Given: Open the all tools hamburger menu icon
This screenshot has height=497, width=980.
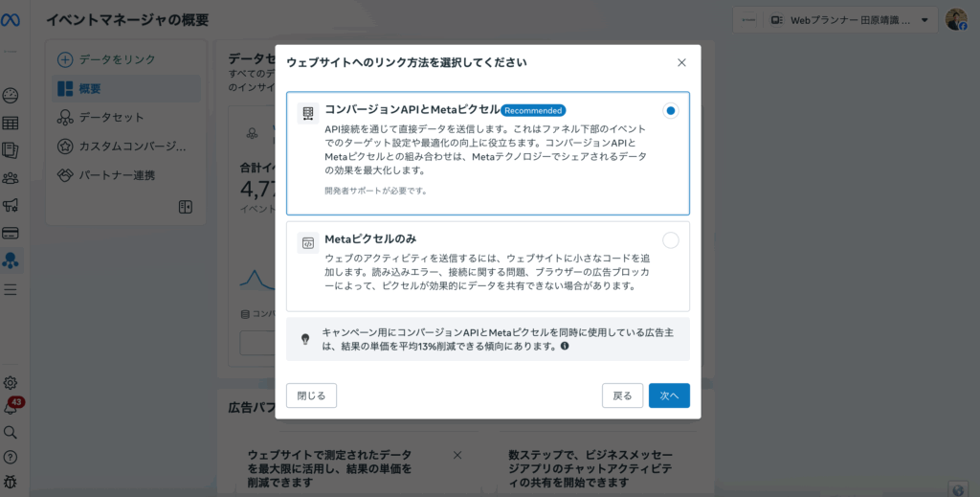Looking at the screenshot, I should [x=11, y=289].
